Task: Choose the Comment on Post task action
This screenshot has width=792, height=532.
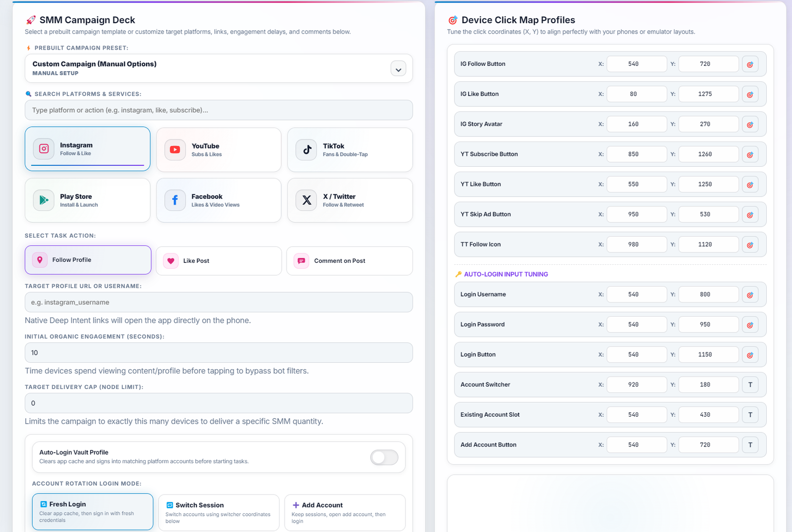Action: coord(349,261)
